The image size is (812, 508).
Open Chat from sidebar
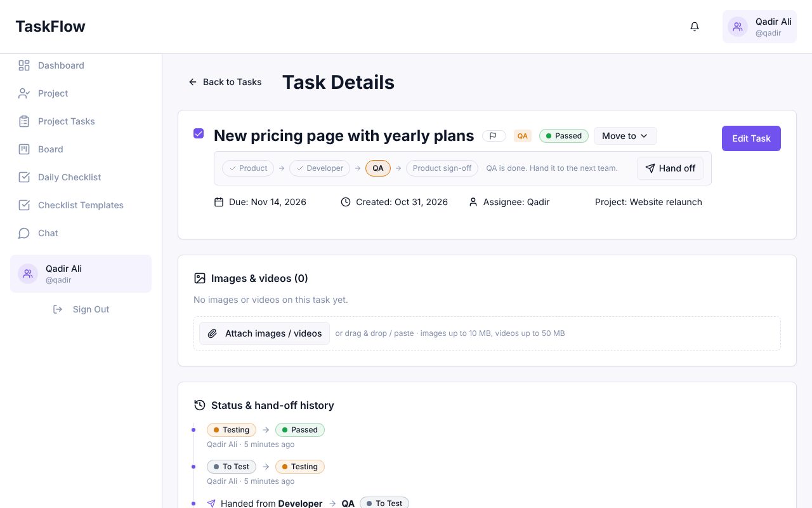tap(81, 233)
